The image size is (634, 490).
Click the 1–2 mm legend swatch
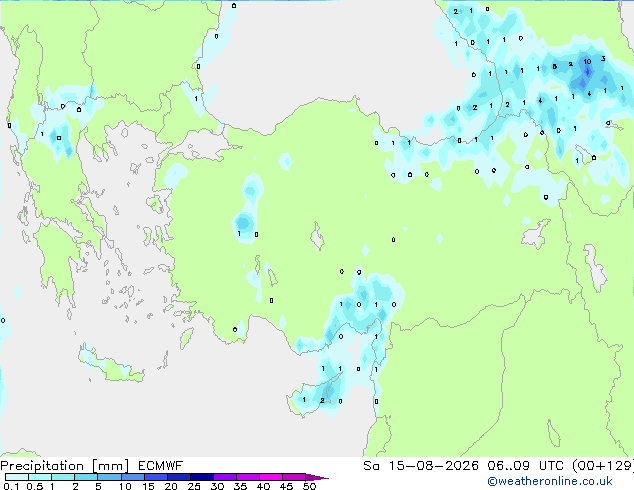63,477
